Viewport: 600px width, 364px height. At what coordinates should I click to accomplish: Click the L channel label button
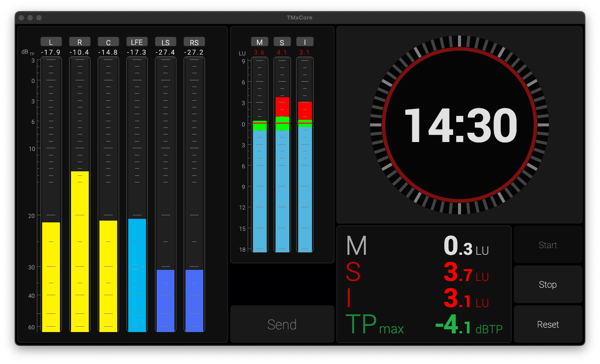pyautogui.click(x=51, y=42)
